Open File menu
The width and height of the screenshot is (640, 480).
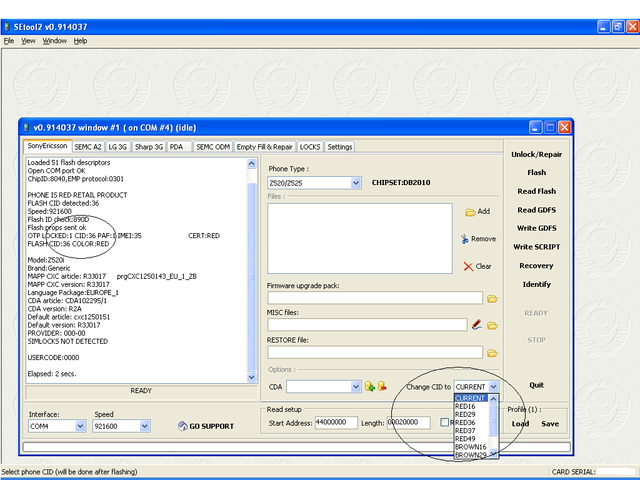(x=9, y=41)
